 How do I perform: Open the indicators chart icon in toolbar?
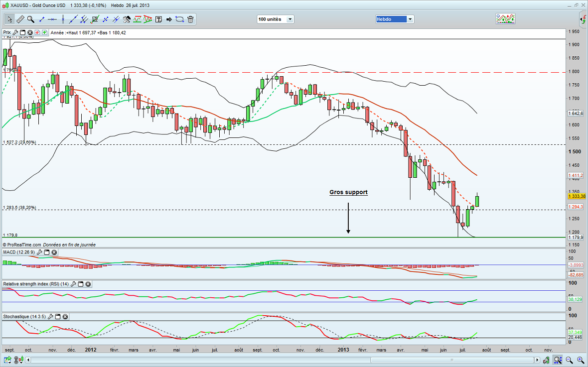click(505, 19)
